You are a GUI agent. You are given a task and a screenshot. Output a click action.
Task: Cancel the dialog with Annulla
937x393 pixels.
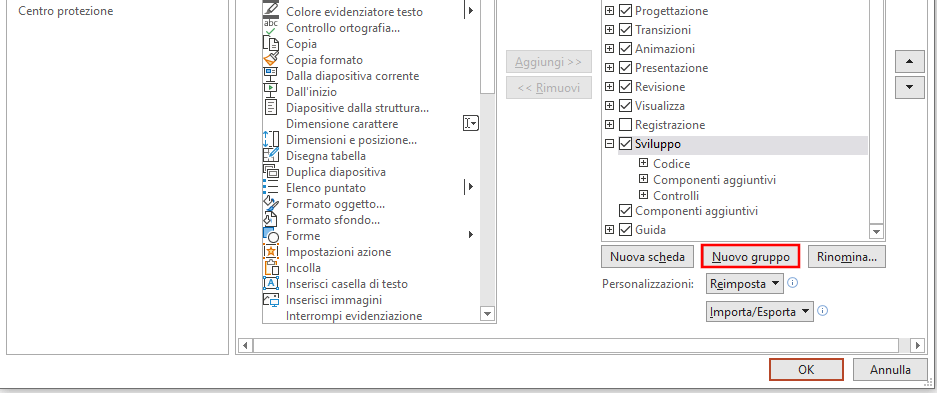pyautogui.click(x=890, y=370)
